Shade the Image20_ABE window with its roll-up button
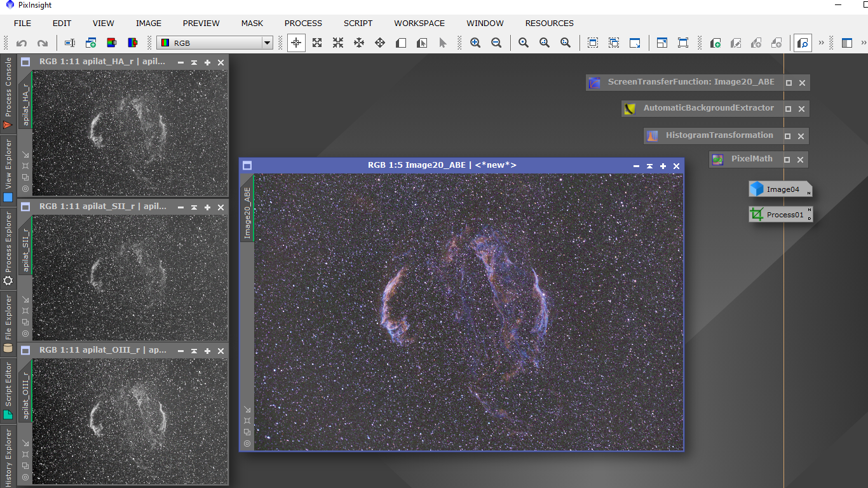Viewport: 868px width, 488px height. (x=649, y=166)
